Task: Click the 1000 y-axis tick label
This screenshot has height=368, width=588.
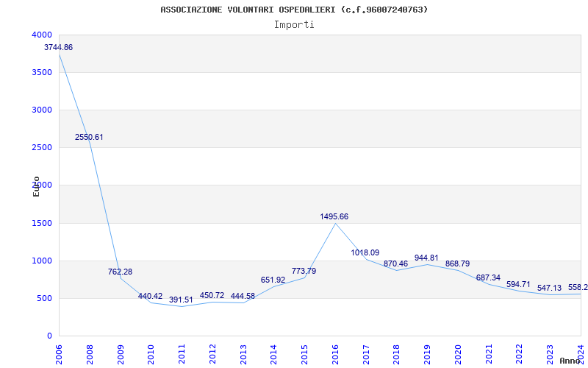Action: coord(42,261)
